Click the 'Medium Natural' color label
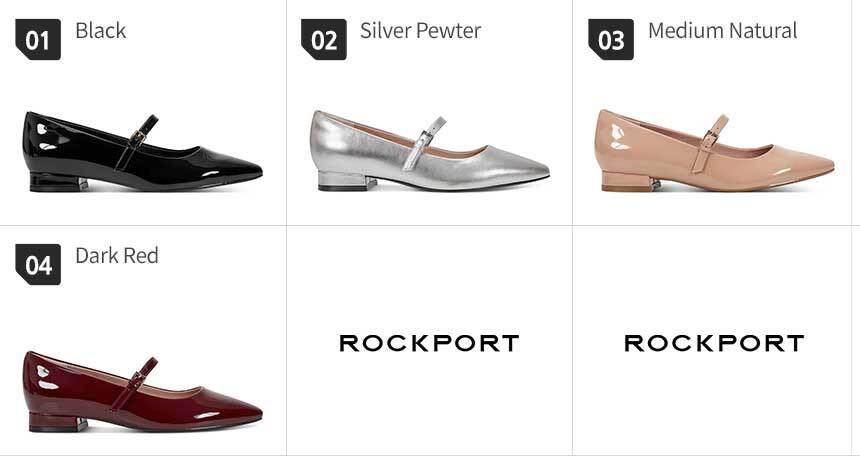The height and width of the screenshot is (456, 860). coord(723,31)
